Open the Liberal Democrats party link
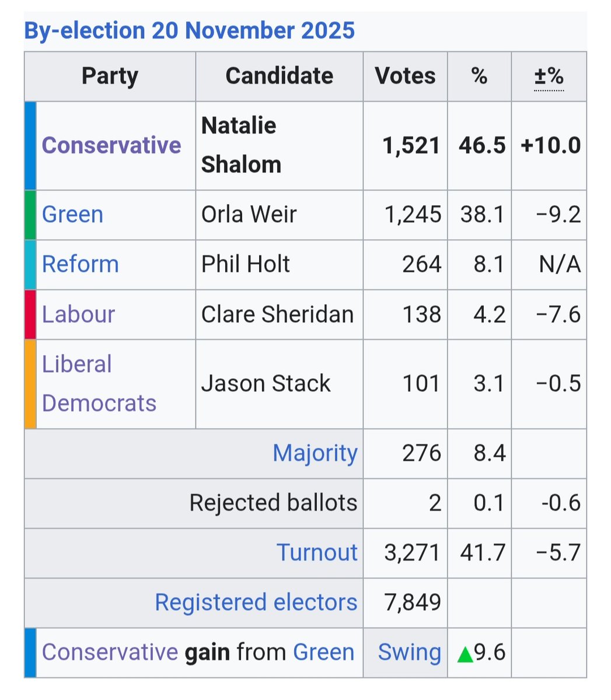This screenshot has width=611, height=700. tap(99, 383)
